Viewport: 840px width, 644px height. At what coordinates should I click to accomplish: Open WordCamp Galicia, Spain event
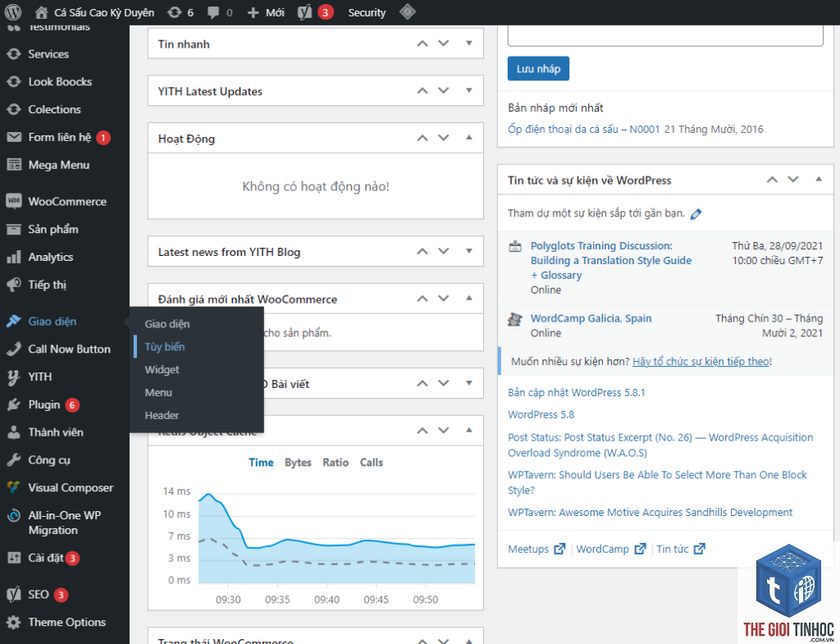[591, 318]
